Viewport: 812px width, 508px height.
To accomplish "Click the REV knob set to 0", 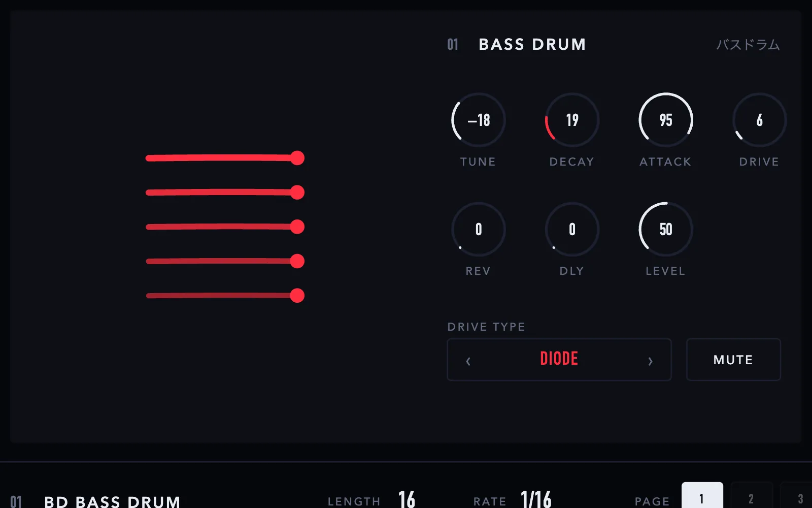I will (x=478, y=229).
